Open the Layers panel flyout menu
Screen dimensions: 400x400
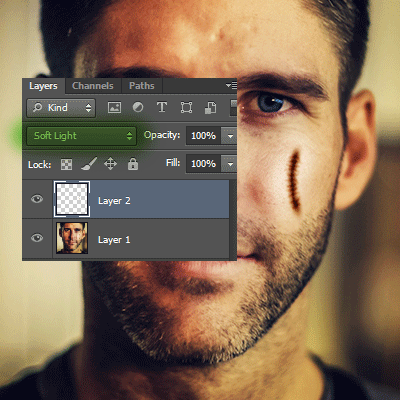(231, 86)
